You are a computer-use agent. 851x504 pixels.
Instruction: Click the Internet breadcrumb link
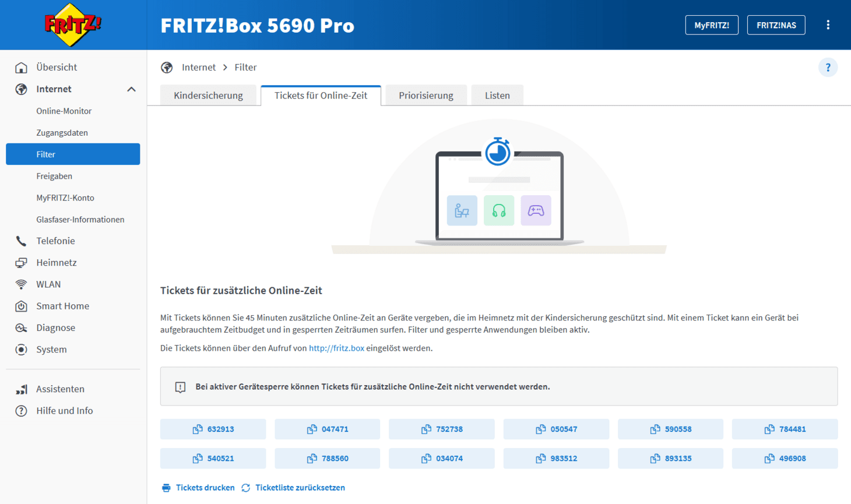[x=199, y=68]
